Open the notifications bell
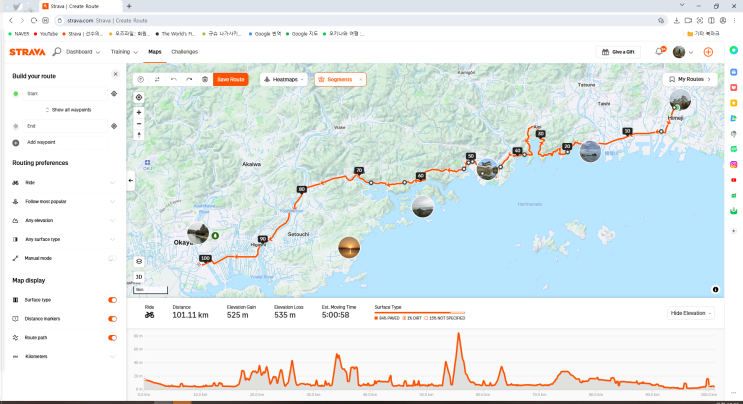This screenshot has width=743, height=404. click(659, 52)
